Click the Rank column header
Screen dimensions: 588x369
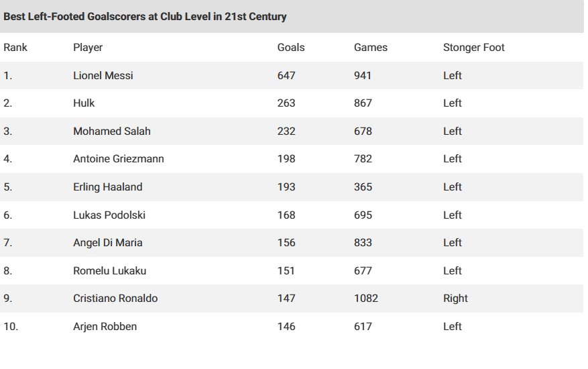tap(15, 48)
